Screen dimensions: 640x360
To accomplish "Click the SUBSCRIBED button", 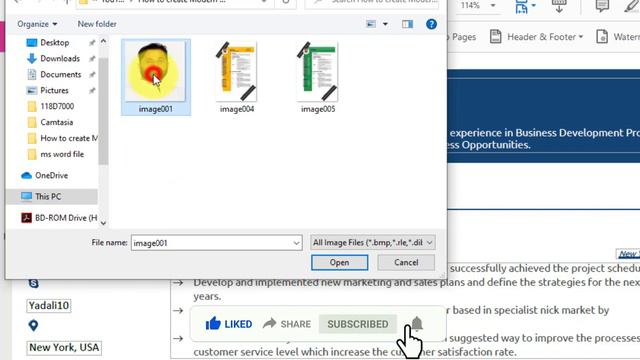I will point(358,324).
